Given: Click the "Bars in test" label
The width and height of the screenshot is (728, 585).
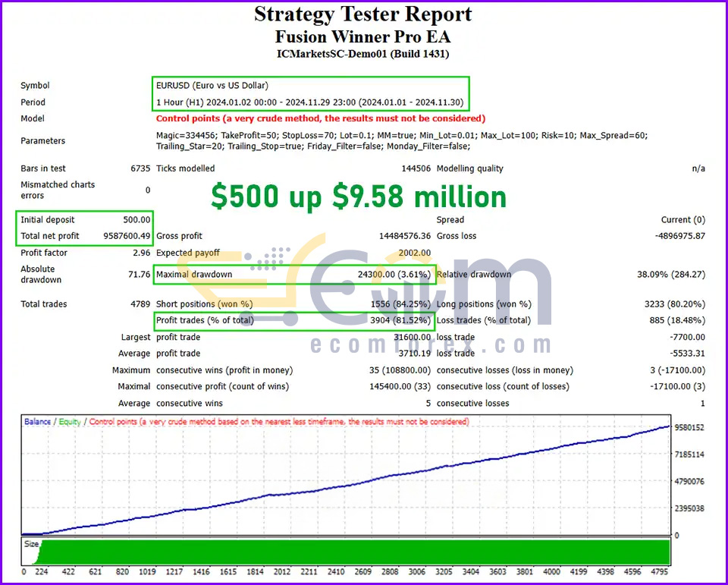Looking at the screenshot, I should point(43,168).
